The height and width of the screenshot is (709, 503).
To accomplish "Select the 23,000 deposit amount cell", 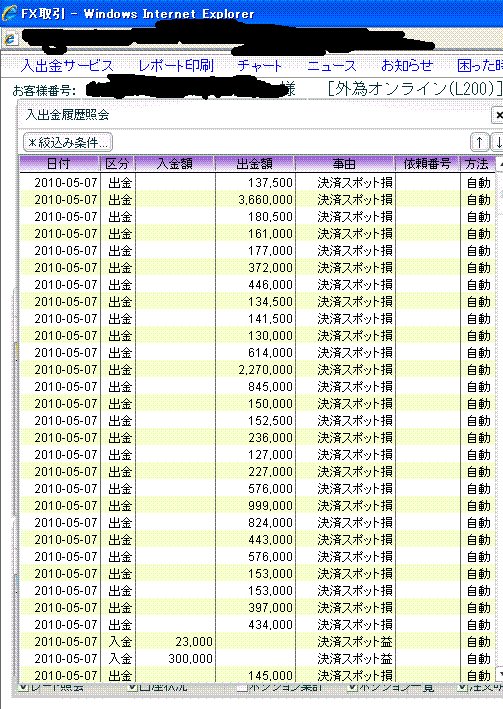I will (175, 642).
